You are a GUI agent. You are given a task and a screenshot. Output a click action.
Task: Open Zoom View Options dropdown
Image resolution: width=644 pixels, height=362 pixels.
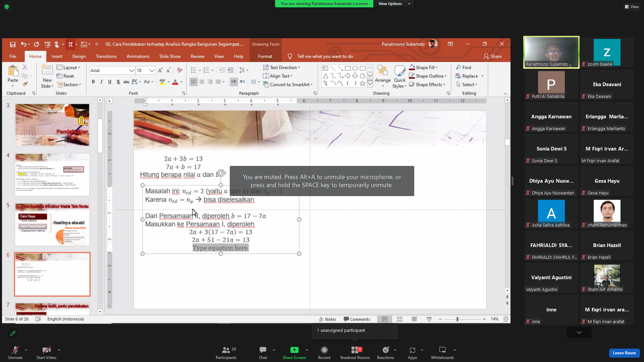click(394, 4)
